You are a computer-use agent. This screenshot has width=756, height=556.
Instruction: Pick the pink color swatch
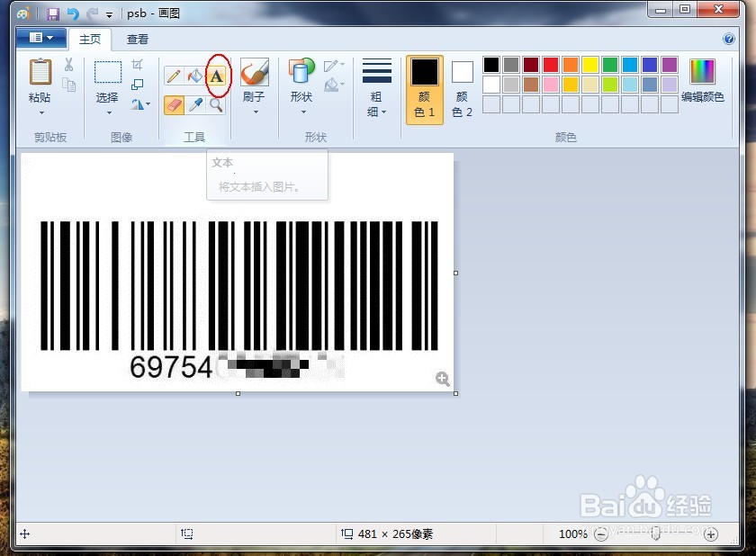pyautogui.click(x=551, y=85)
